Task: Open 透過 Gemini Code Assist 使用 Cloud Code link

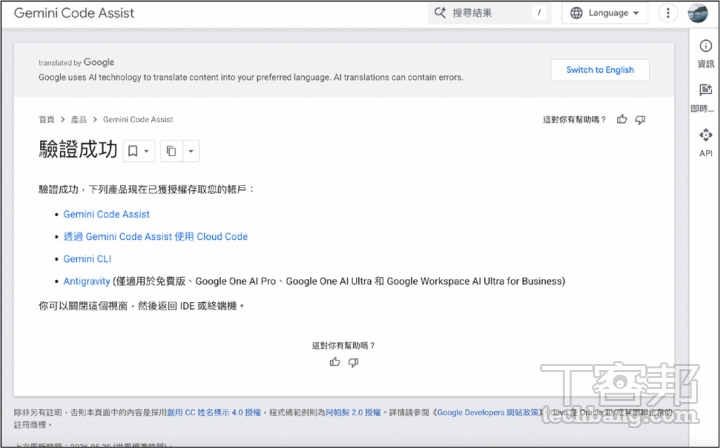Action: click(x=155, y=237)
